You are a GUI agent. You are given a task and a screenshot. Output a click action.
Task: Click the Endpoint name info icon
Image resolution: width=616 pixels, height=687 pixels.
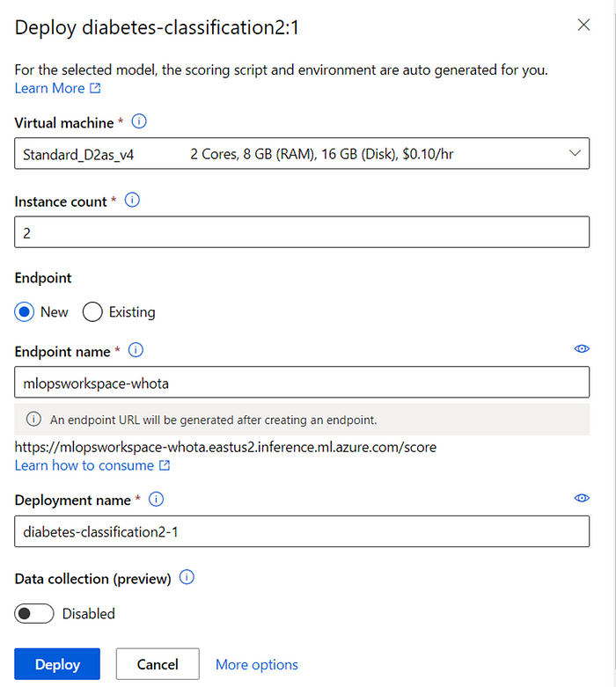pos(136,350)
